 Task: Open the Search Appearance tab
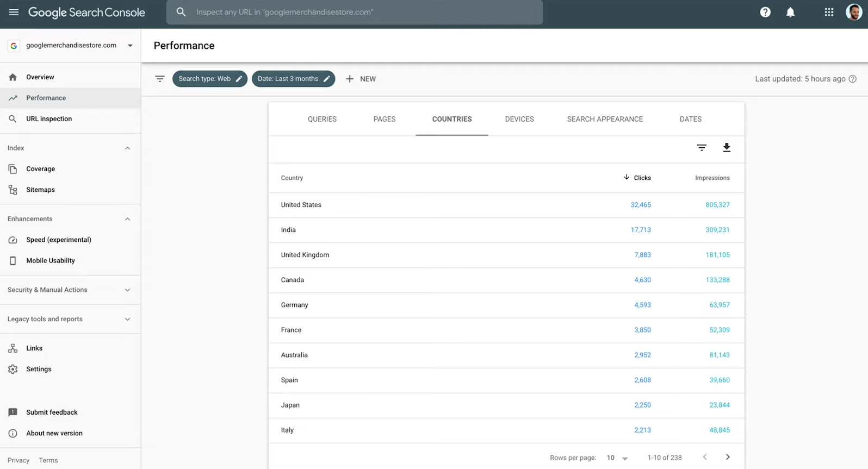(605, 119)
